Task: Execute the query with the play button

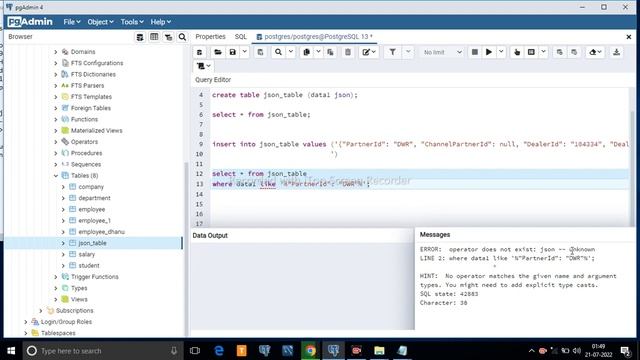Action: pos(489,52)
